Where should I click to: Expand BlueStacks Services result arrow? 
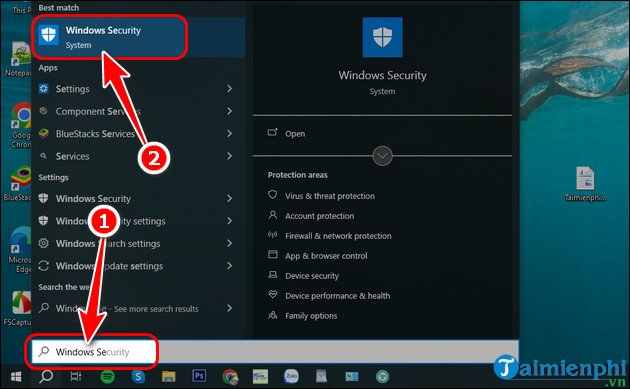229,133
